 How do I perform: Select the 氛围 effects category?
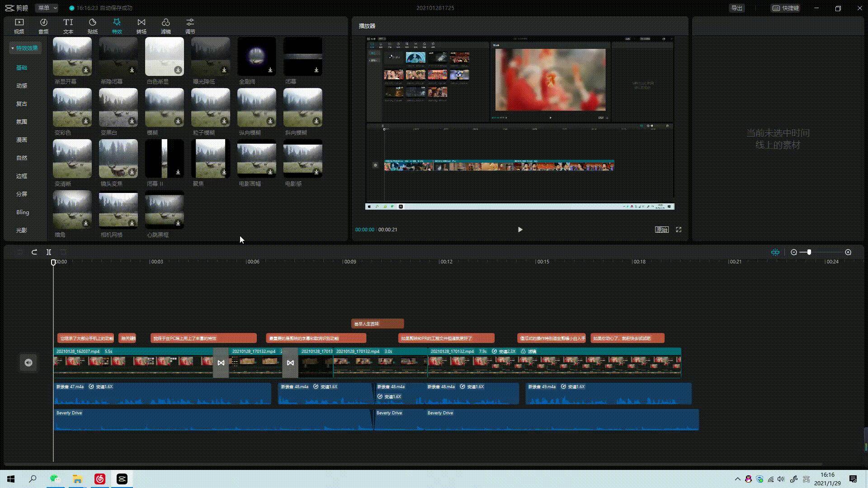tap(22, 122)
